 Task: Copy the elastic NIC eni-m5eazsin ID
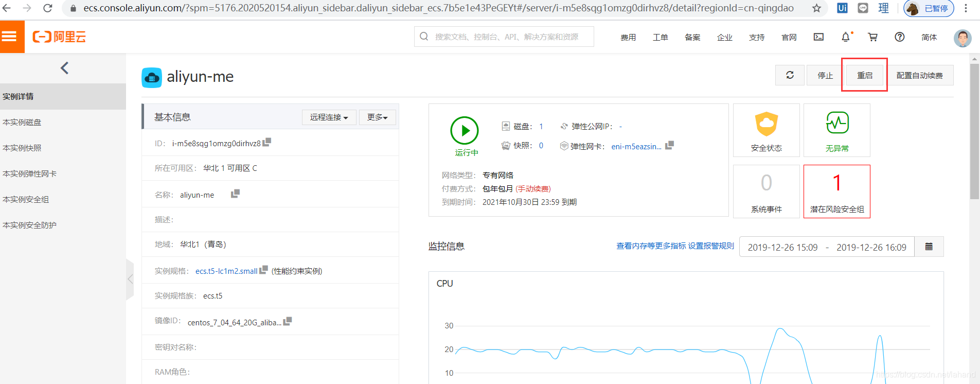[x=669, y=146]
